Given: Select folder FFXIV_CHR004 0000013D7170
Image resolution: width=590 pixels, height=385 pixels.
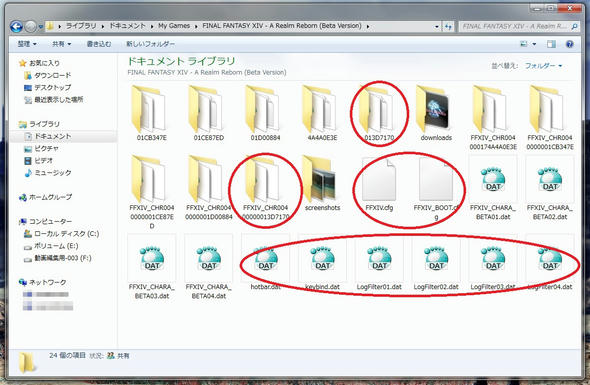Looking at the screenshot, I should click(x=265, y=187).
